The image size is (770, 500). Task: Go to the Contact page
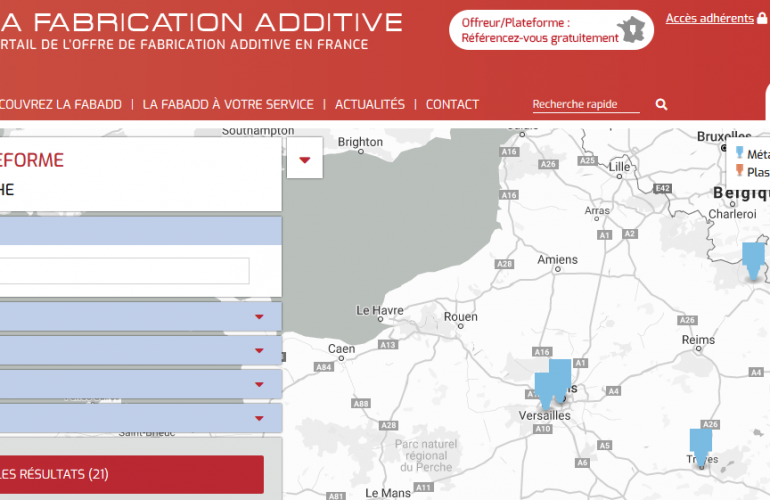(x=452, y=104)
